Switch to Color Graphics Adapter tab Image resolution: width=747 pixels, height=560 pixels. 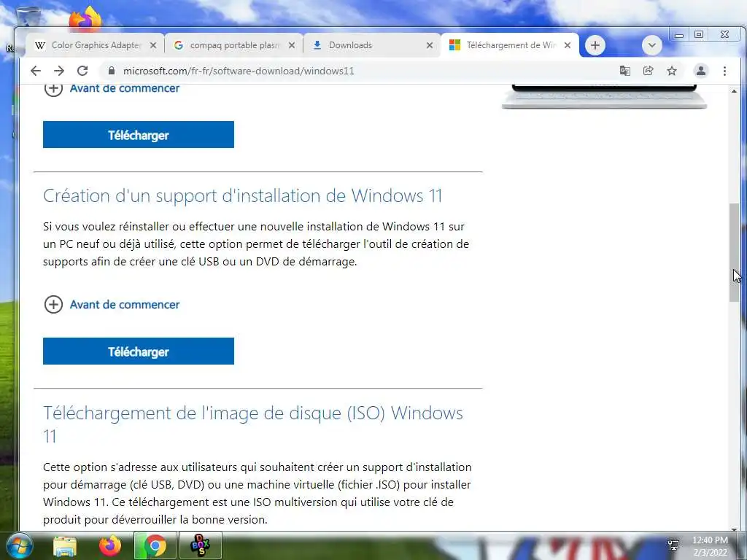point(96,45)
